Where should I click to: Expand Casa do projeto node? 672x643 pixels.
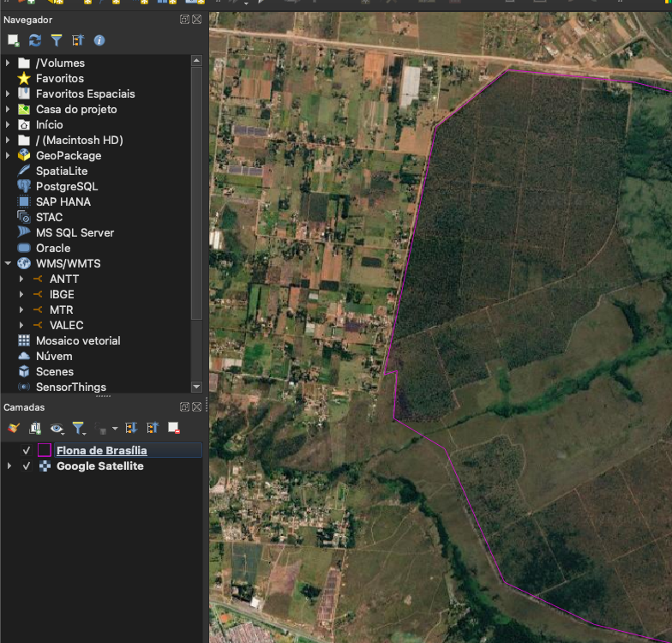pos(7,110)
